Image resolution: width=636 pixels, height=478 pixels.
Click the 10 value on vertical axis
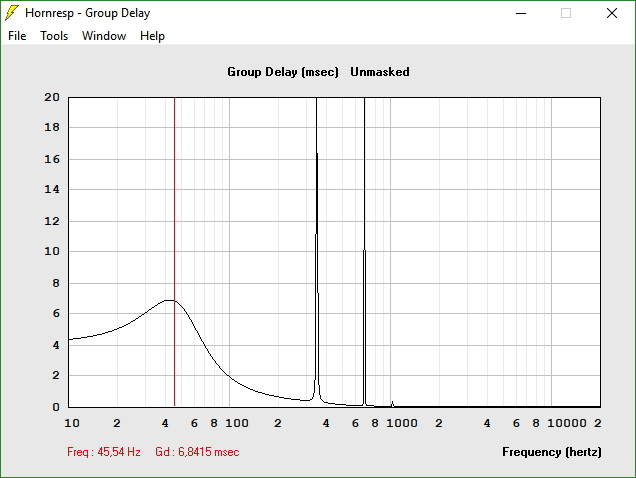(x=52, y=251)
